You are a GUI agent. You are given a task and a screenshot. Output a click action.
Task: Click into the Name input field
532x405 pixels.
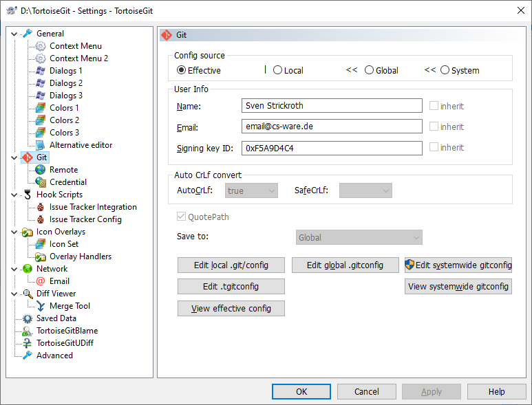[332, 106]
